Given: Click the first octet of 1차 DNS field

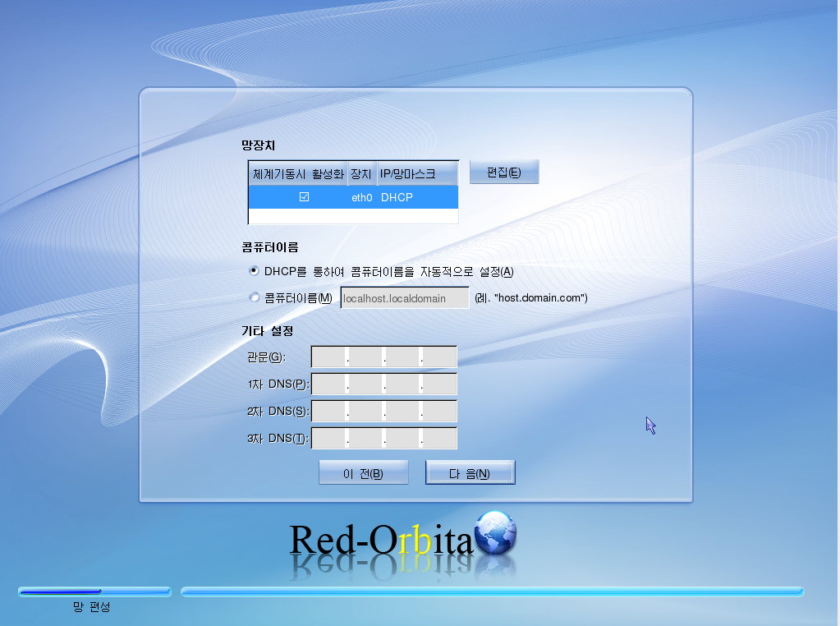Looking at the screenshot, I should click(x=329, y=384).
